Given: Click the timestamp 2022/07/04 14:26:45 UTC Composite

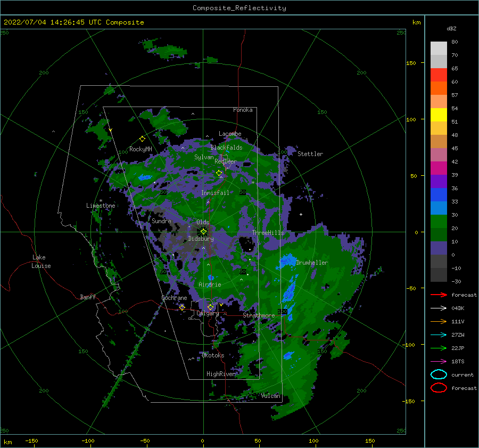Looking at the screenshot, I should click(x=73, y=22).
